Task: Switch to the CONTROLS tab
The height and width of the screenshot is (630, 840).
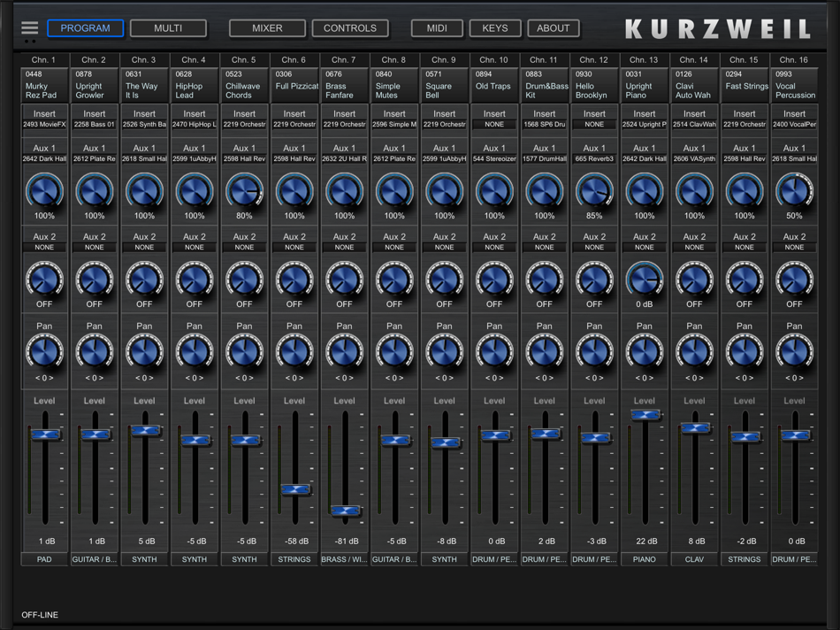Action: [x=350, y=27]
